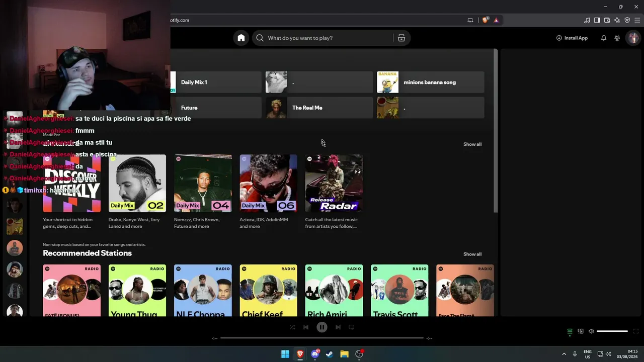Open Brave Wallet icon

[607, 20]
